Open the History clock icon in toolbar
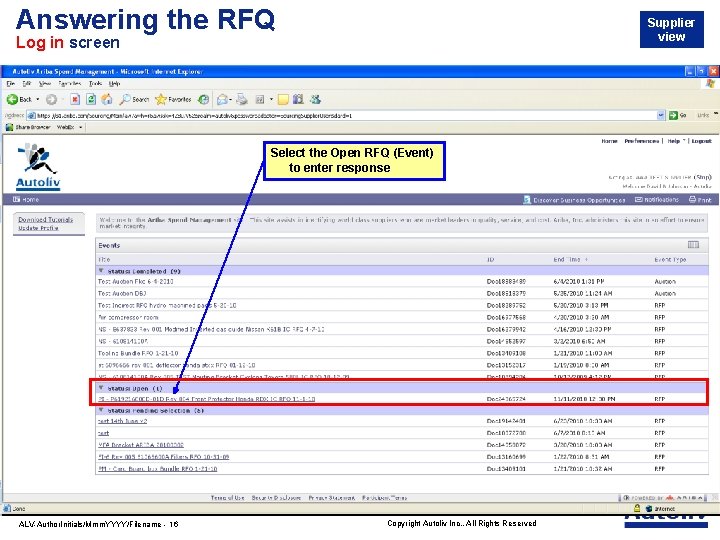 [203, 99]
